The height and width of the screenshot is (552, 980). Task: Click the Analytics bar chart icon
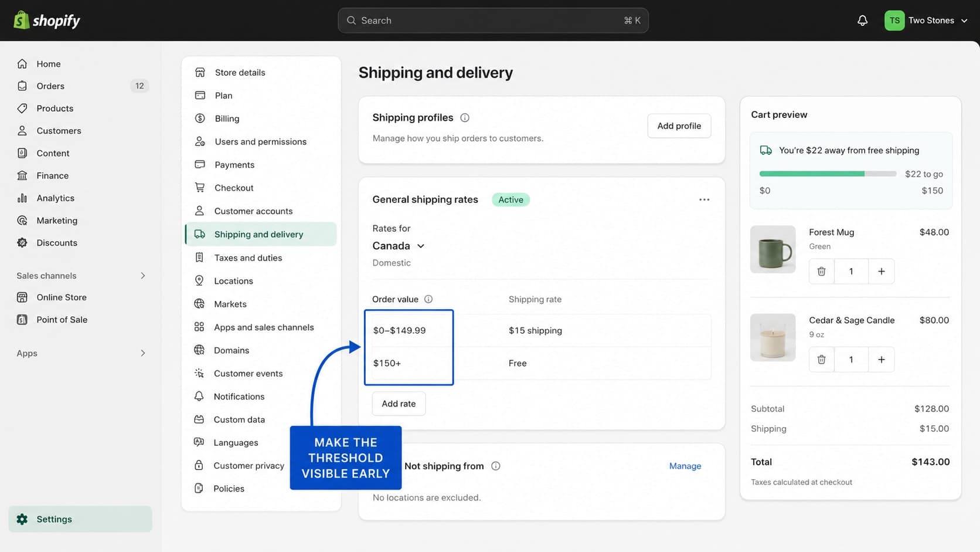22,198
